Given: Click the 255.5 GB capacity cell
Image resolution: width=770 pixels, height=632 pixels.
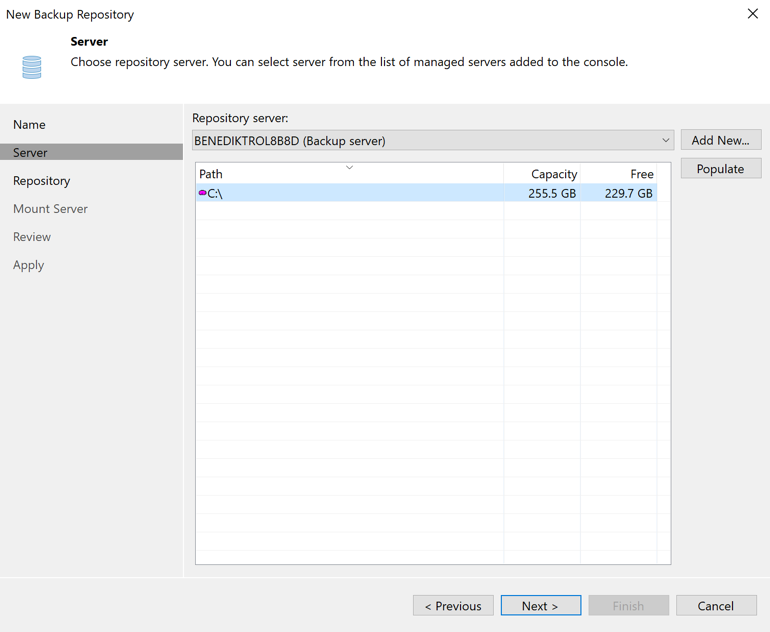Looking at the screenshot, I should [551, 194].
